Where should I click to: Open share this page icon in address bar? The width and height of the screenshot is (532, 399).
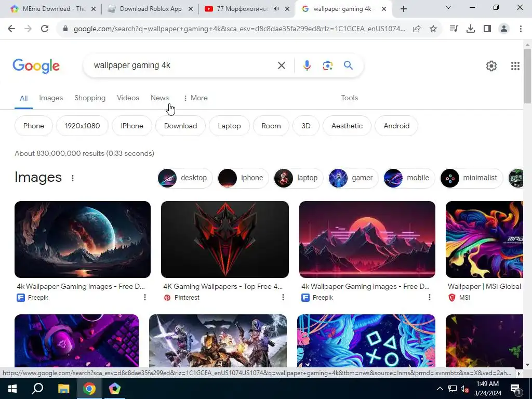pyautogui.click(x=417, y=29)
